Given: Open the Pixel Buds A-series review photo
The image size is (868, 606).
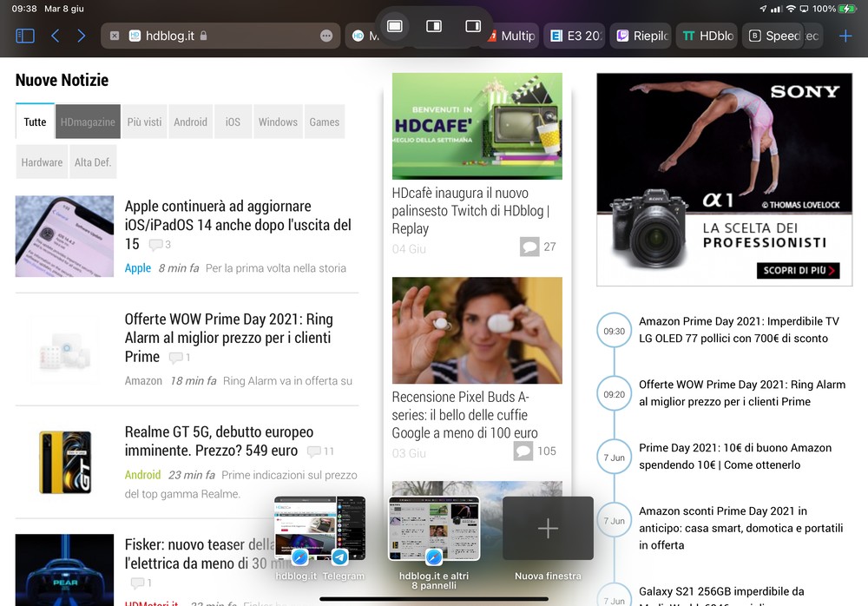Looking at the screenshot, I should pyautogui.click(x=477, y=330).
